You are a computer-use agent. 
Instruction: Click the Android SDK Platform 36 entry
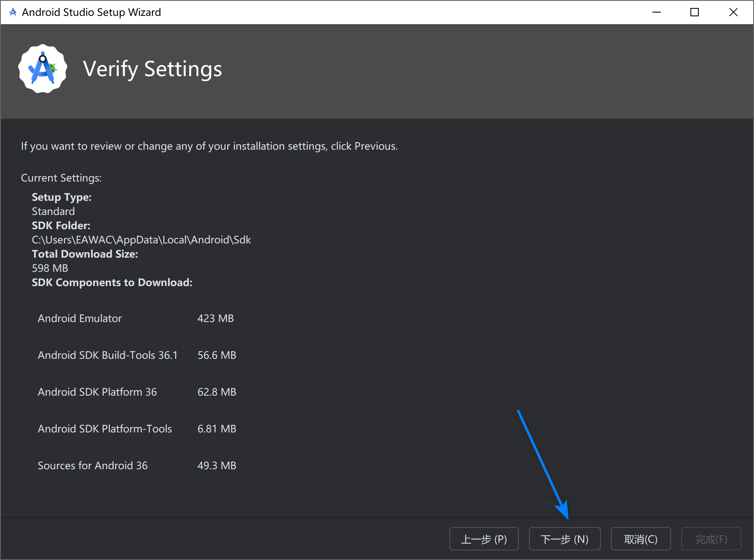pos(97,392)
